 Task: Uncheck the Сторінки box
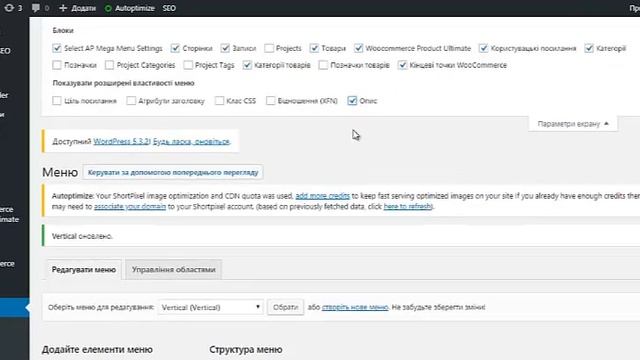(x=175, y=48)
